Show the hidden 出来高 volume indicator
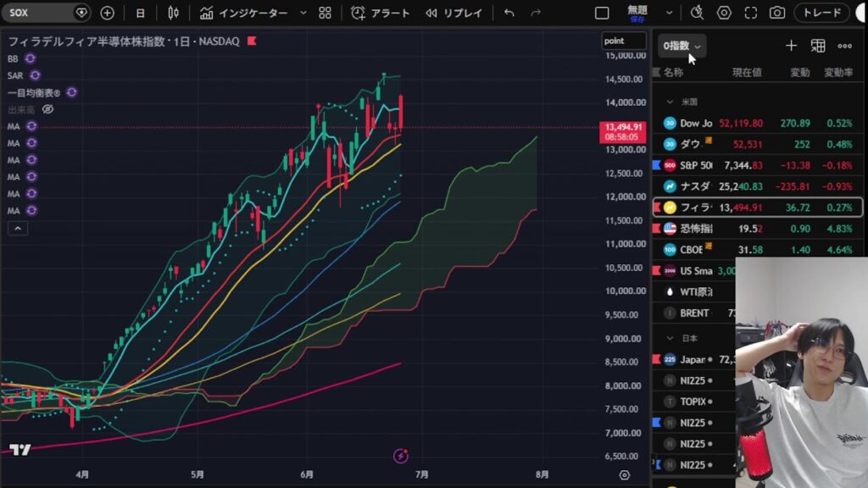 (48, 109)
